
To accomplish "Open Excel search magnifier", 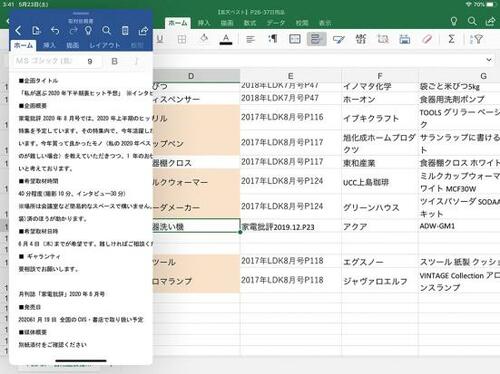I will 472,21.
